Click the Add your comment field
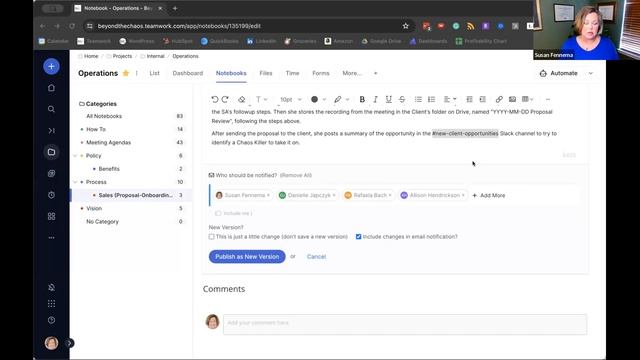 pos(405,324)
